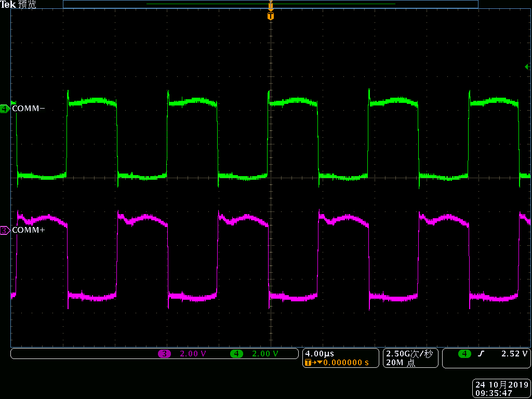Click the waveform record overview bar at top
Image resolution: width=532 pixels, height=399 pixels.
point(270,4)
